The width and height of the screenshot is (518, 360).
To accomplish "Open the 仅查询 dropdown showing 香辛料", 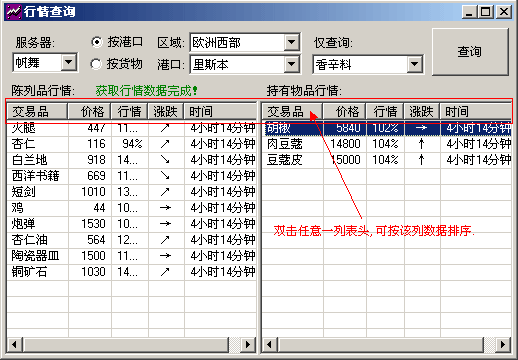I will (368, 64).
